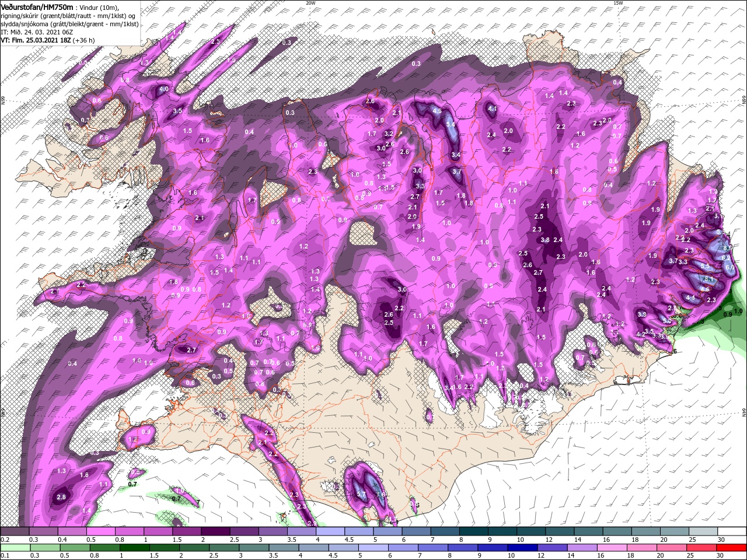Click the (+36 h) forecast offset text

[x=84, y=40]
